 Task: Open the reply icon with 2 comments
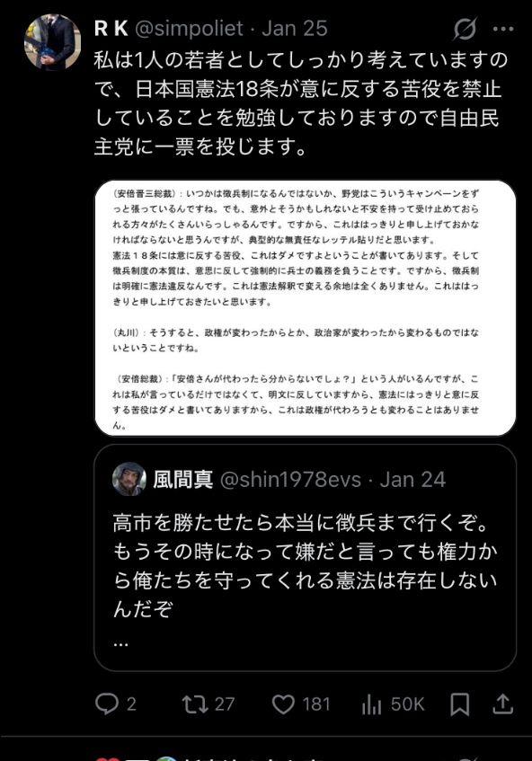pyautogui.click(x=106, y=703)
